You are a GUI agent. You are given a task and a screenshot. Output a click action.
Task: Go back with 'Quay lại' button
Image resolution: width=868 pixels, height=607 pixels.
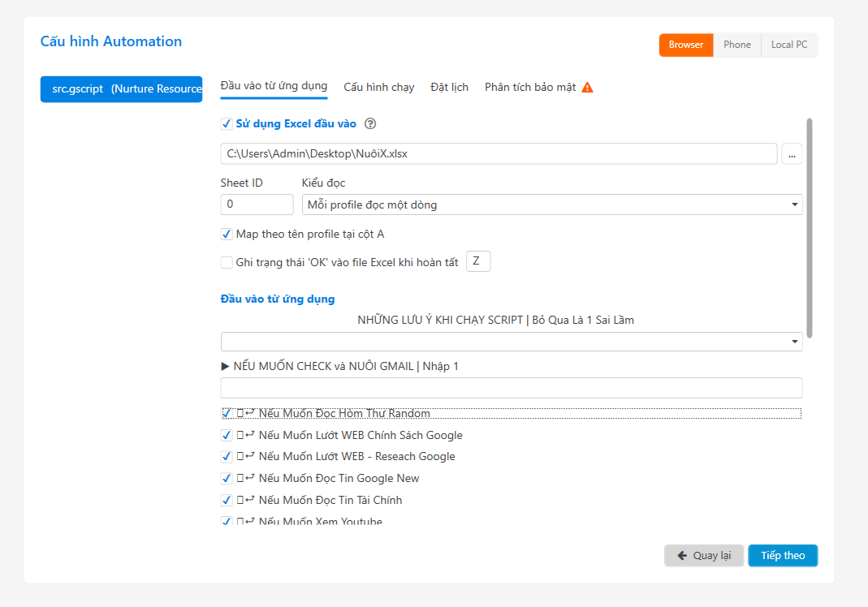[703, 555]
